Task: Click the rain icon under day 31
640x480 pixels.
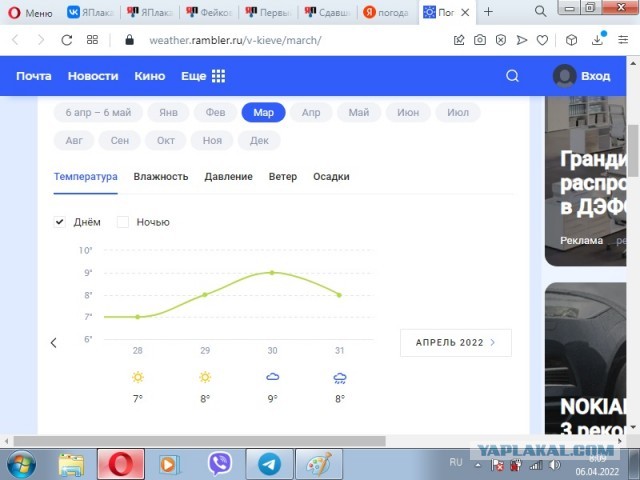Action: coord(340,378)
